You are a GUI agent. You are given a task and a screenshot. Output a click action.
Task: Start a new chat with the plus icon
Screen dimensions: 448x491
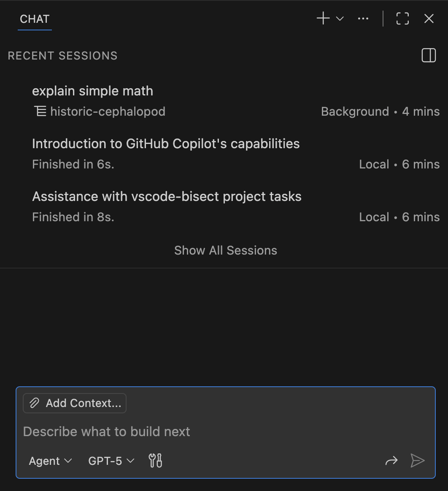click(x=323, y=18)
